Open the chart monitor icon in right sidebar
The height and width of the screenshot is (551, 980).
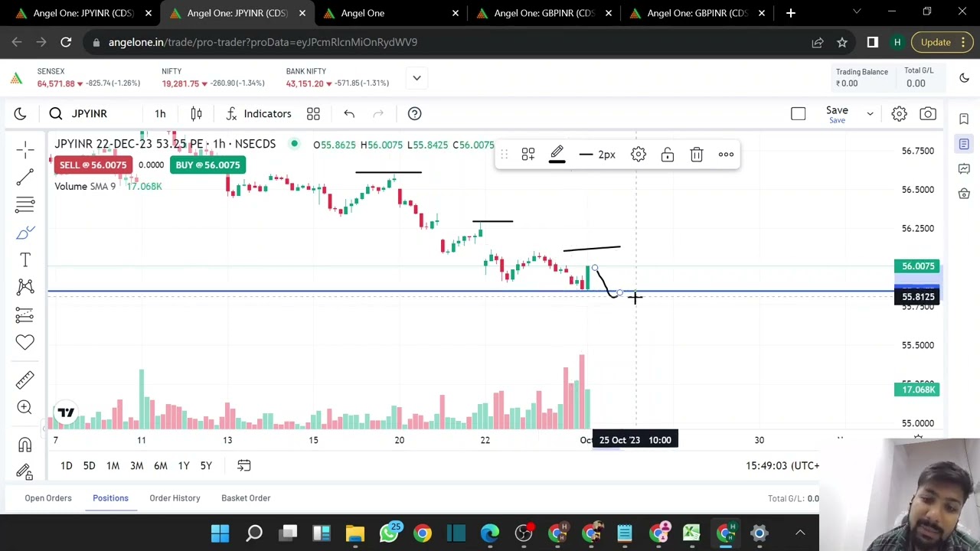click(x=964, y=168)
